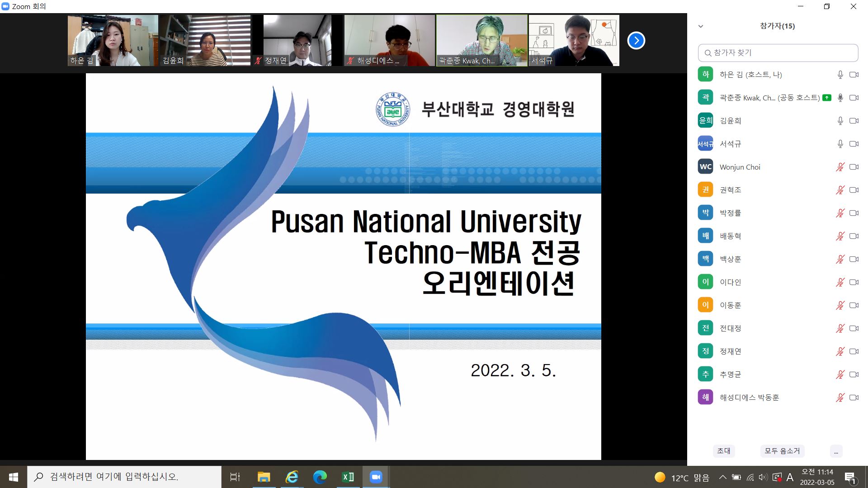Open Zoom from the taskbar
Screen dimensions: 868x488
(376, 476)
